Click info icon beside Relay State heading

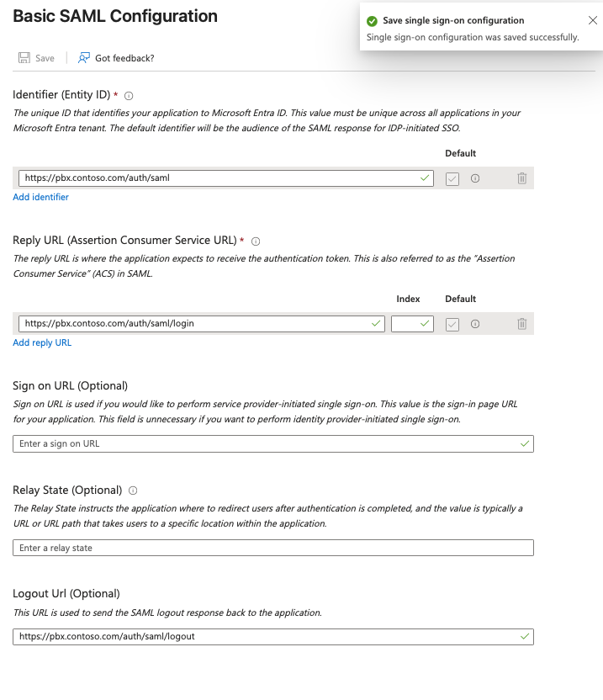[x=133, y=491]
